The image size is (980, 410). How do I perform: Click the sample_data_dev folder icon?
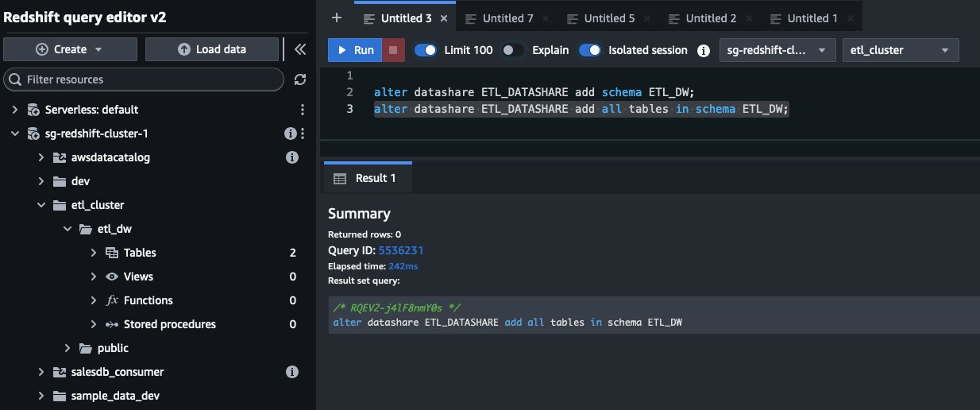[59, 396]
